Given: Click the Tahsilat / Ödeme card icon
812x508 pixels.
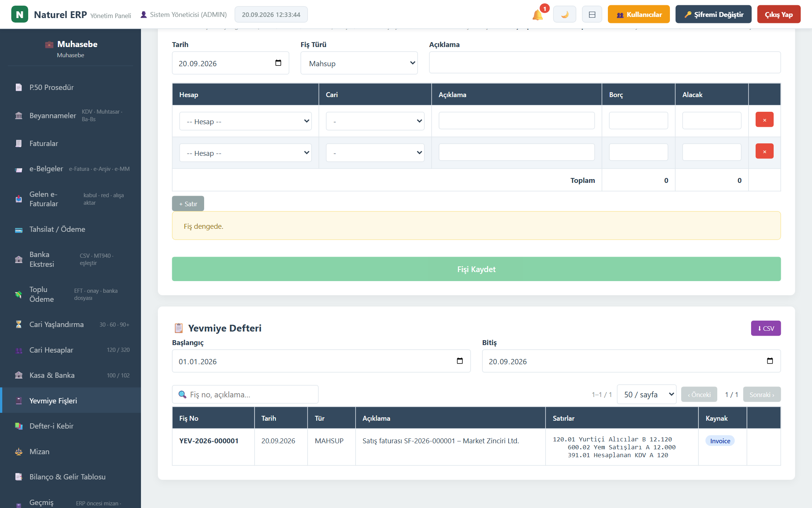Looking at the screenshot, I should click(x=18, y=230).
